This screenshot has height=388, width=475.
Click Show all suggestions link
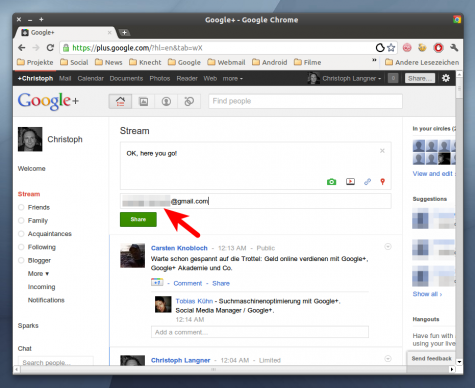427,294
